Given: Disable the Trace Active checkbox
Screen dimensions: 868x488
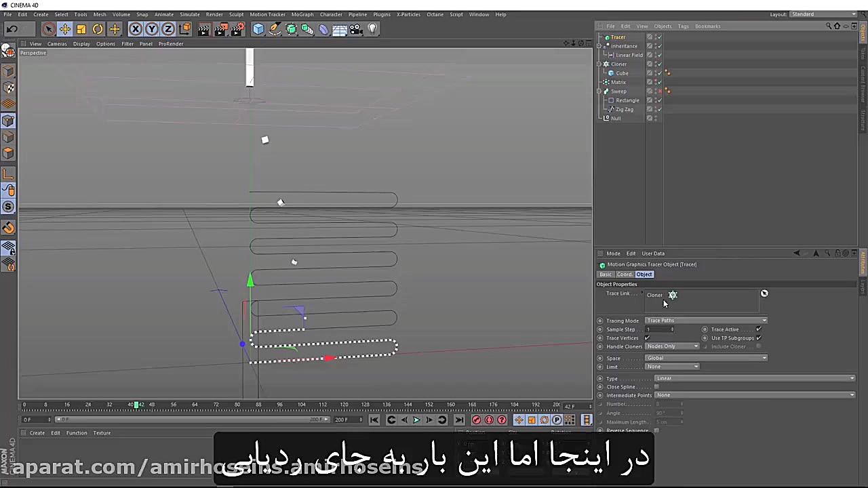Looking at the screenshot, I should pos(758,329).
